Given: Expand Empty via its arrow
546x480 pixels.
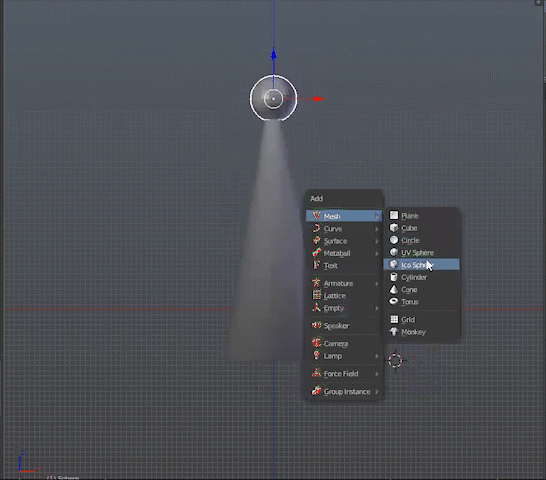Looking at the screenshot, I should [377, 308].
